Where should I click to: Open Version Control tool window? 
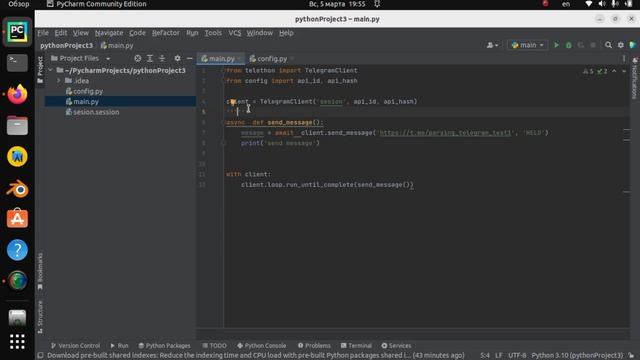click(75, 345)
